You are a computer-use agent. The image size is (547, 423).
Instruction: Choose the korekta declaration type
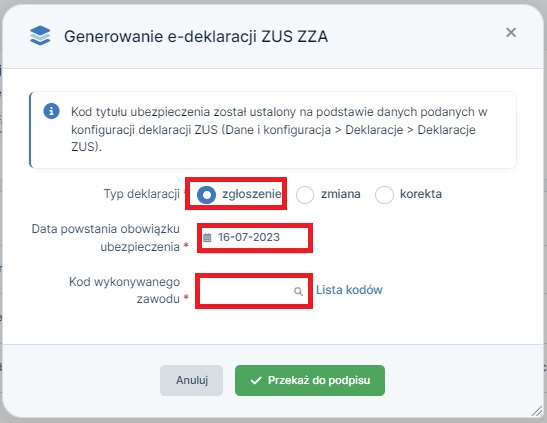click(384, 195)
